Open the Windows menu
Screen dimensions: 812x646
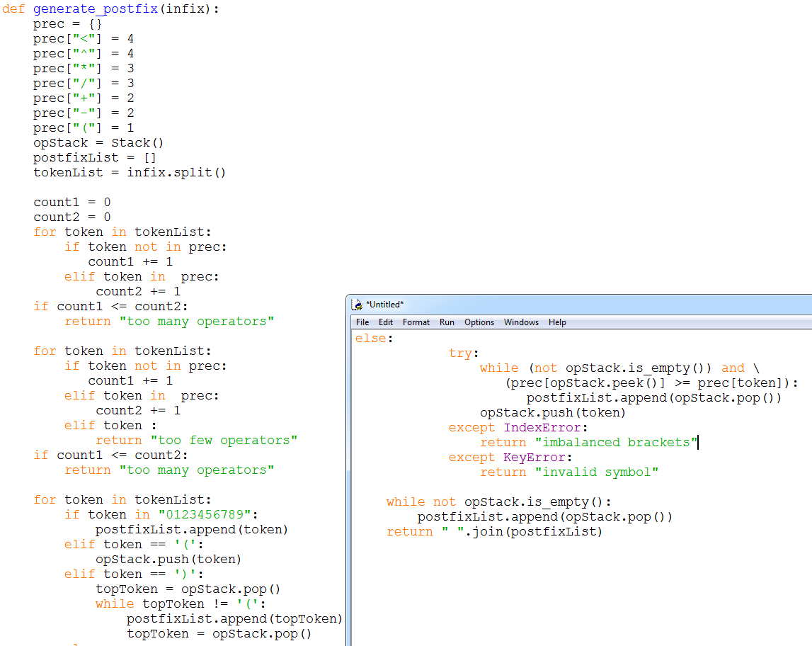521,322
